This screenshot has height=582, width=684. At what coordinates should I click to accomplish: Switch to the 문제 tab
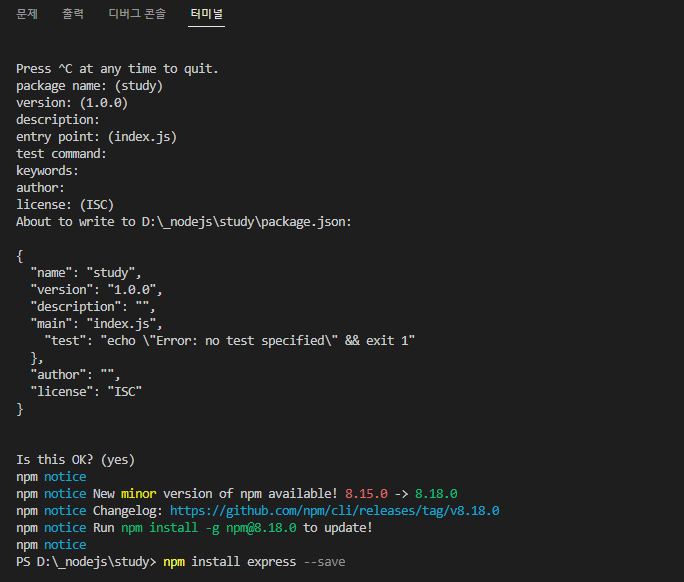(27, 14)
